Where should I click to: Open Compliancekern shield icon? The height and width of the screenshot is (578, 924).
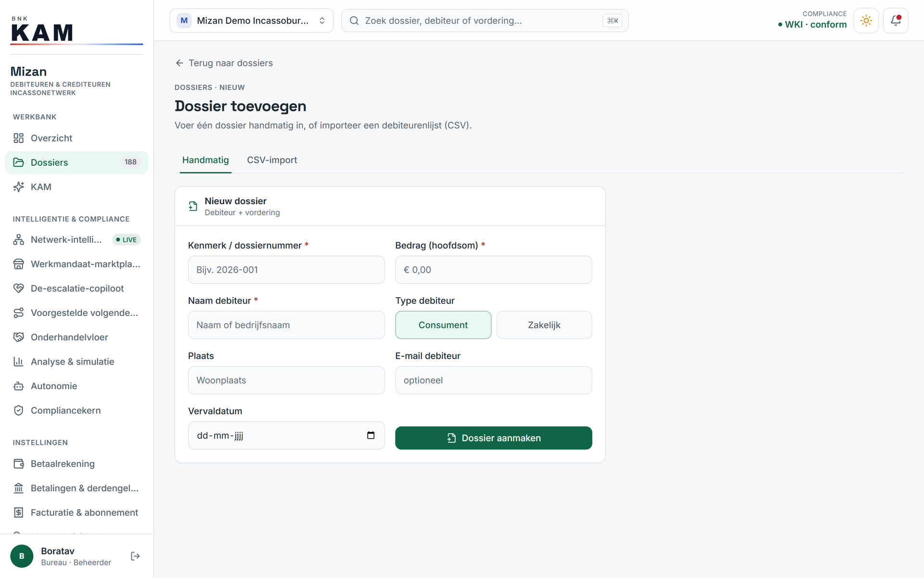tap(18, 410)
